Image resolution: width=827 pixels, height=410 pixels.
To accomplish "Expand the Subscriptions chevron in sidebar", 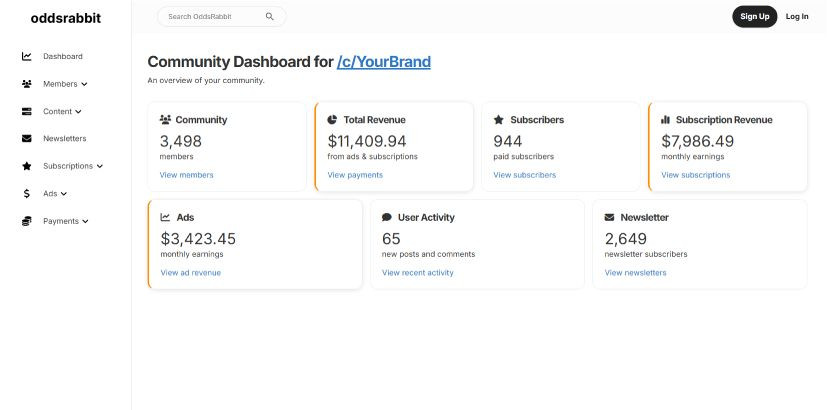I will 100,166.
